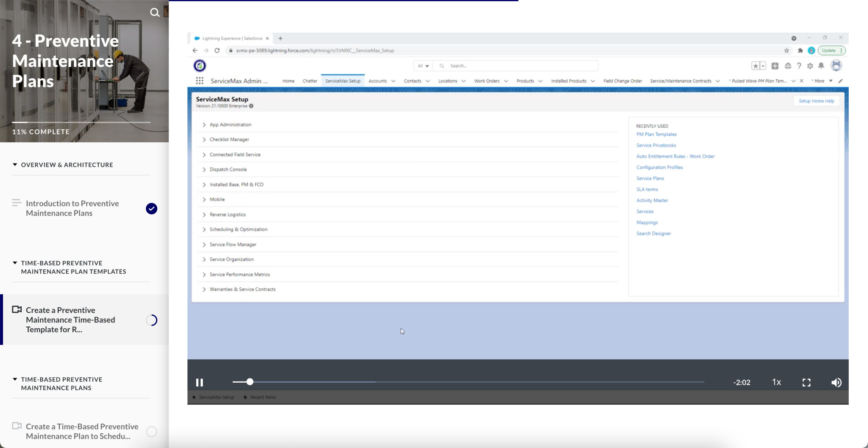Open Introduction to Preventive Maintenance Plans lesson

(72, 208)
